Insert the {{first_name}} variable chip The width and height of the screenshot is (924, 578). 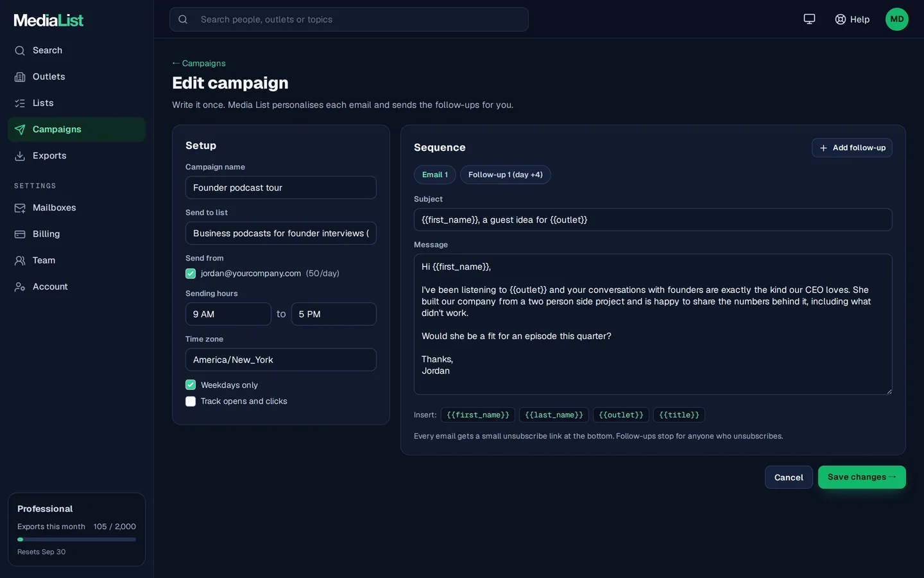[478, 415]
